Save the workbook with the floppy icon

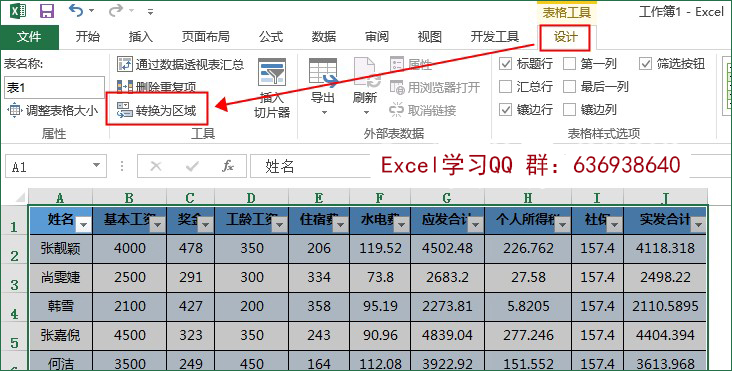pos(47,11)
